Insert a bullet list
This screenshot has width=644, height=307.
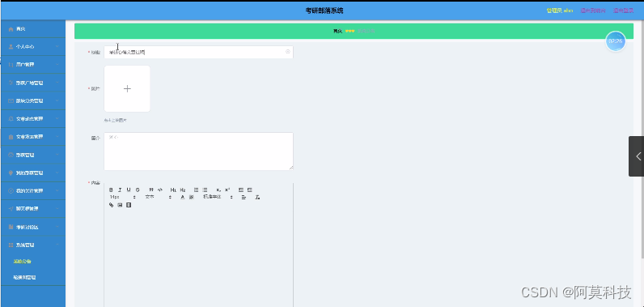tap(205, 190)
